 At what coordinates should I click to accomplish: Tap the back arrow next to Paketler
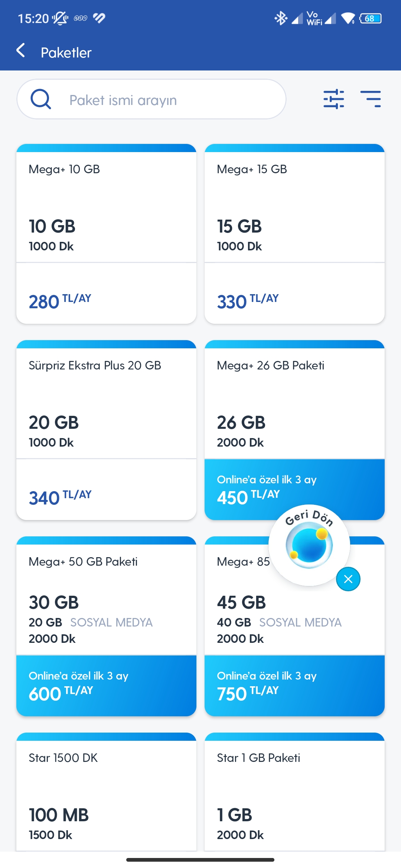pyautogui.click(x=21, y=50)
